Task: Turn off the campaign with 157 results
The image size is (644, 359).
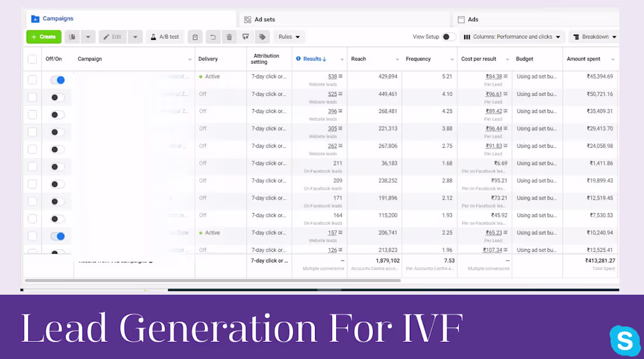Action: pyautogui.click(x=57, y=236)
